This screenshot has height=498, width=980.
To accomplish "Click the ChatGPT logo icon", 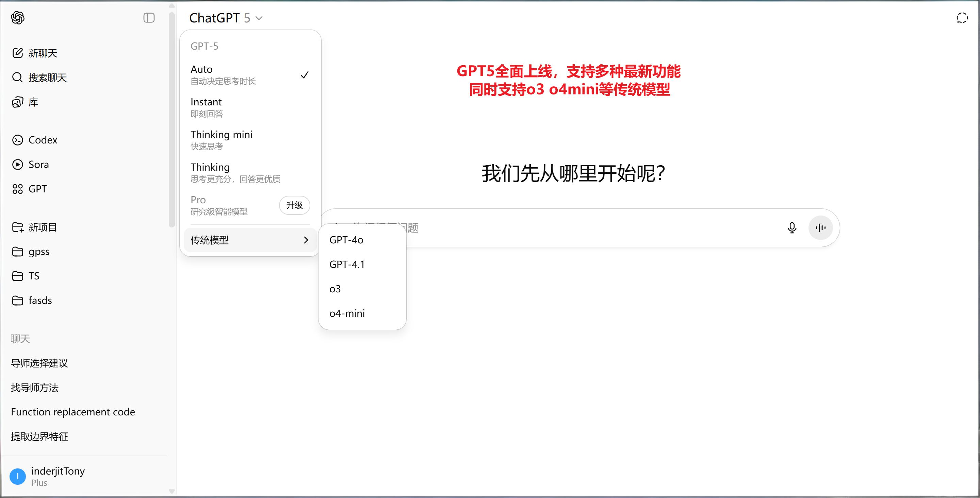I will 17,17.
